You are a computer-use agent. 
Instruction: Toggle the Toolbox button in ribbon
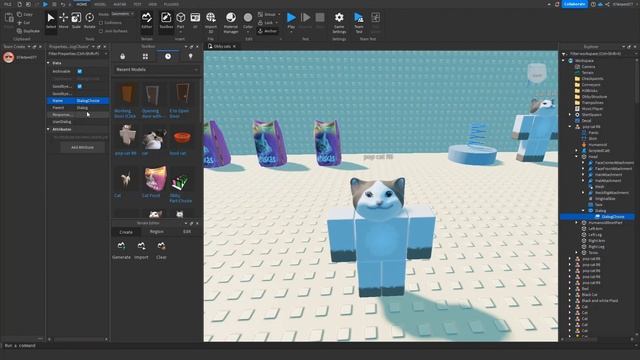(x=166, y=21)
